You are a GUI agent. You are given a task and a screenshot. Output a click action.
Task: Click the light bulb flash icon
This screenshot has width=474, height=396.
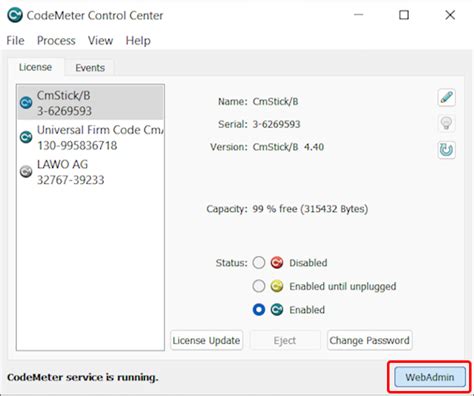[446, 124]
